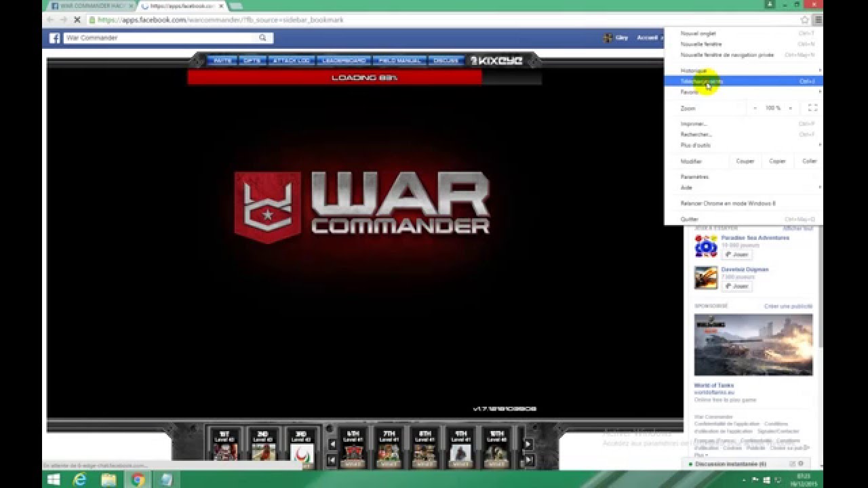Open the LEADERBOARD tab
Screen dimensions: 868x488
pyautogui.click(x=344, y=60)
